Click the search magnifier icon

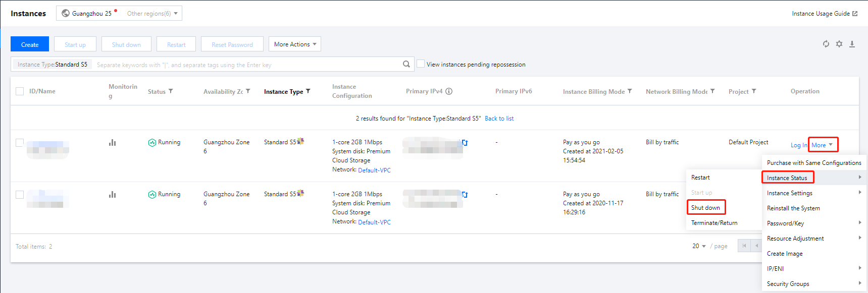tap(406, 64)
